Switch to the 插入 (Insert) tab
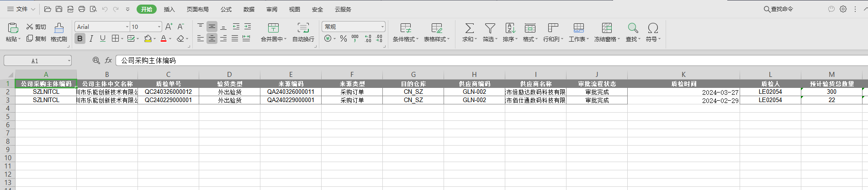Viewport: 868px width, 190px height. click(169, 9)
